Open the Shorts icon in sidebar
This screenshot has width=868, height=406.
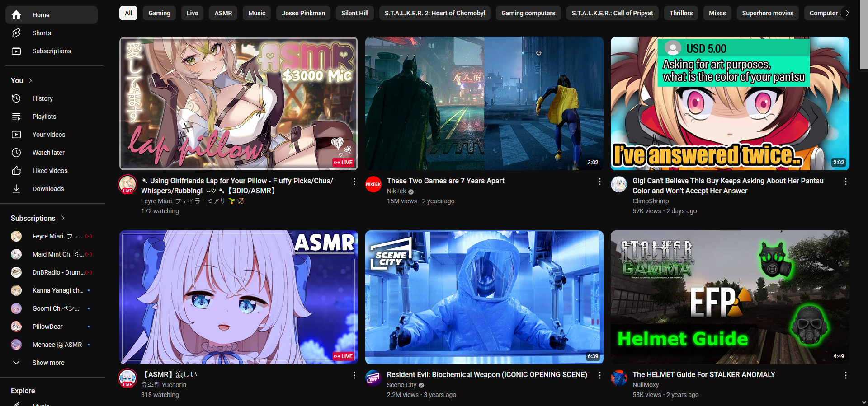tap(16, 33)
